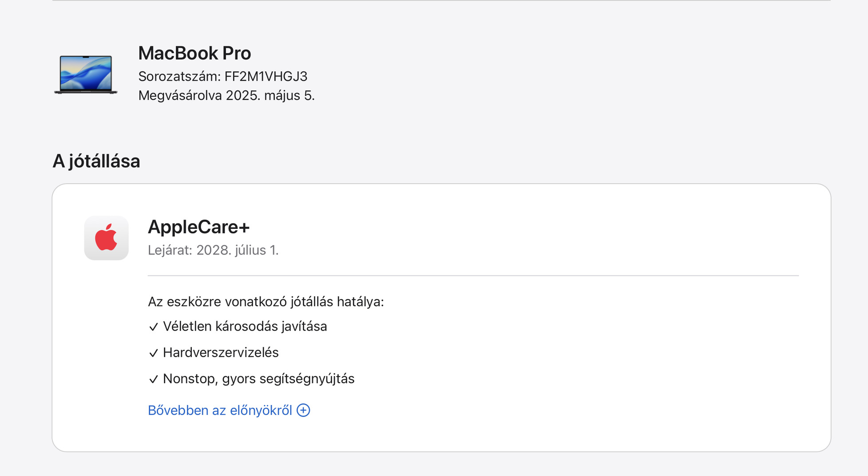The height and width of the screenshot is (476, 868).
Task: Click checkmark beside Nonstop, gyors segítségnyújtás
Action: click(154, 379)
